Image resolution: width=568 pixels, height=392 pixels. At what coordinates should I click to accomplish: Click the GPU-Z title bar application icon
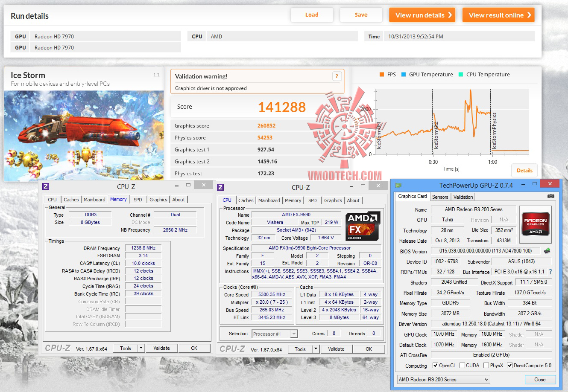pos(398,185)
